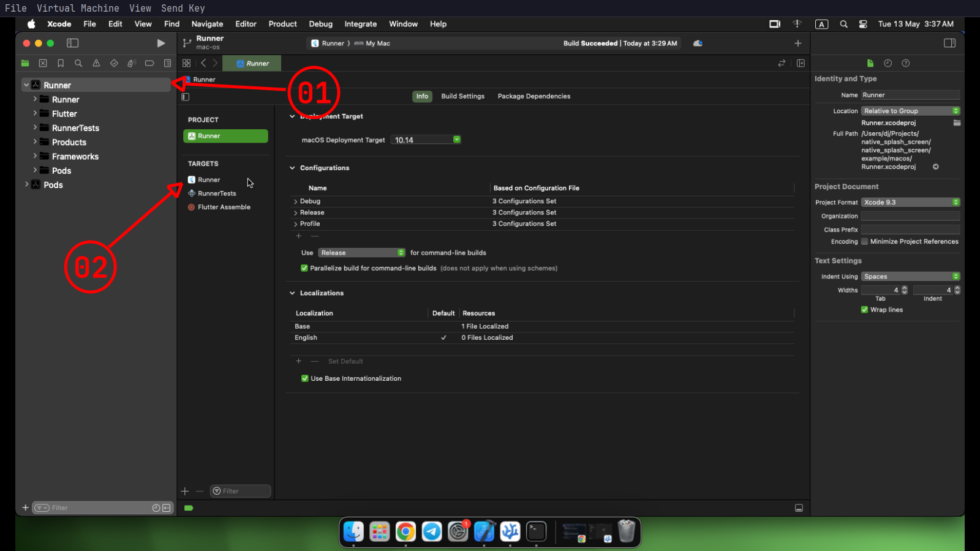Expand the Flutter folder in navigator
The height and width of the screenshot is (551, 980).
tap(35, 113)
